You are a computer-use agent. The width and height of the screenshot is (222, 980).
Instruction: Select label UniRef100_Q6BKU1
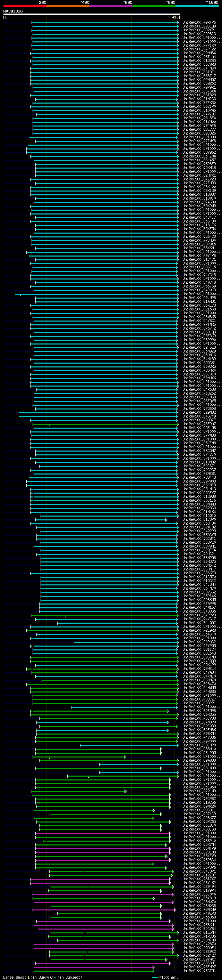point(199,925)
